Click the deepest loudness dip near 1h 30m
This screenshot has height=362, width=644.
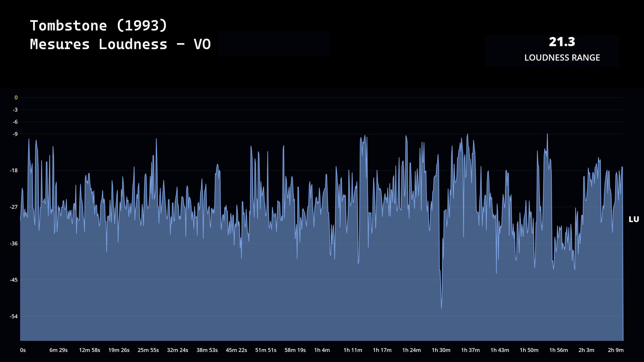441,308
